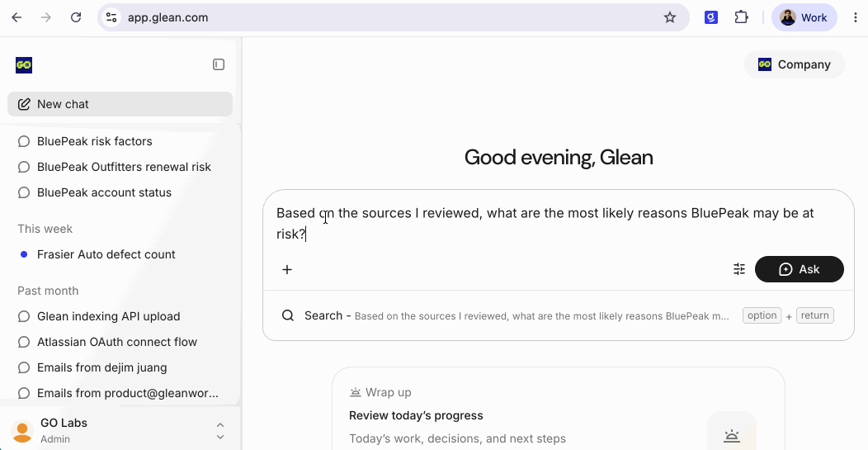Open the BluePeak risk factors chat
Image resolution: width=868 pixels, height=450 pixels.
point(120,141)
